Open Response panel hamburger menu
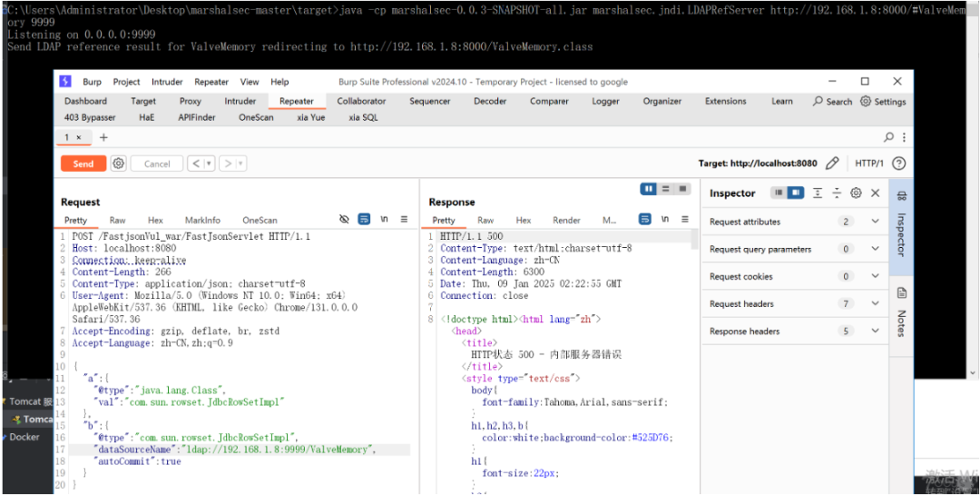Viewport: 980px width, 495px height. tap(685, 219)
